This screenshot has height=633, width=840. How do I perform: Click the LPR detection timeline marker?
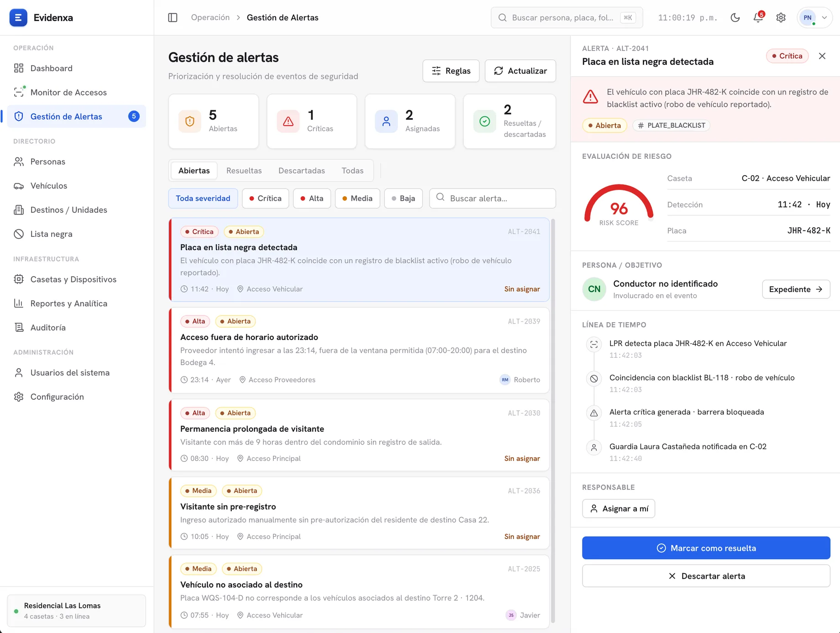click(594, 344)
